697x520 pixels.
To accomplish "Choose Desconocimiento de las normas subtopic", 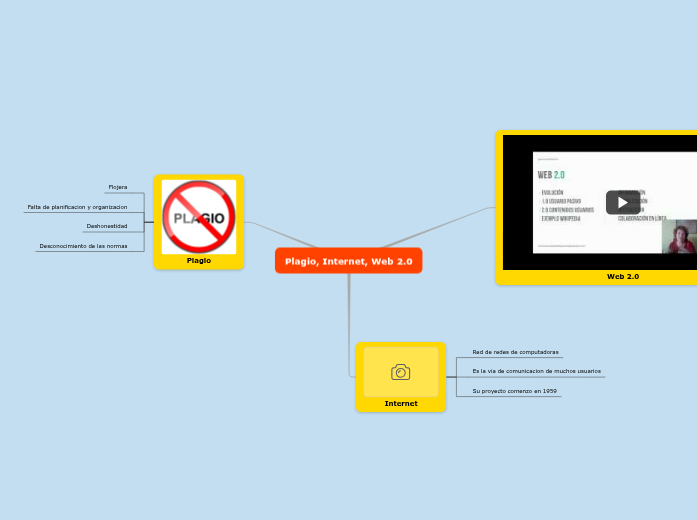I will (83, 246).
